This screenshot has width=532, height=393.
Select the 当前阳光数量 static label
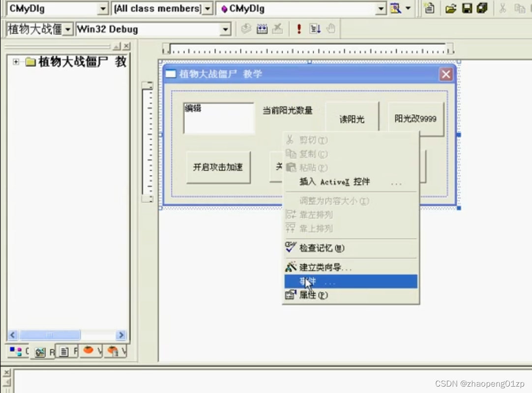tap(287, 110)
